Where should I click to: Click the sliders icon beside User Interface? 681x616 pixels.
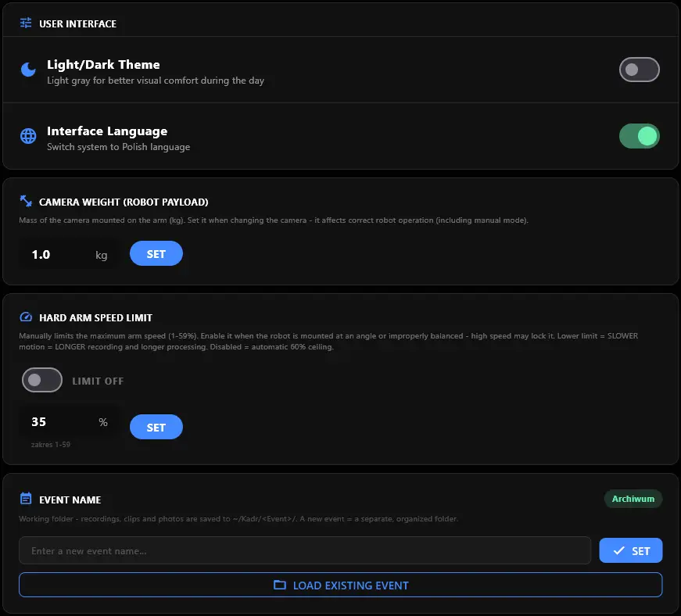point(26,23)
